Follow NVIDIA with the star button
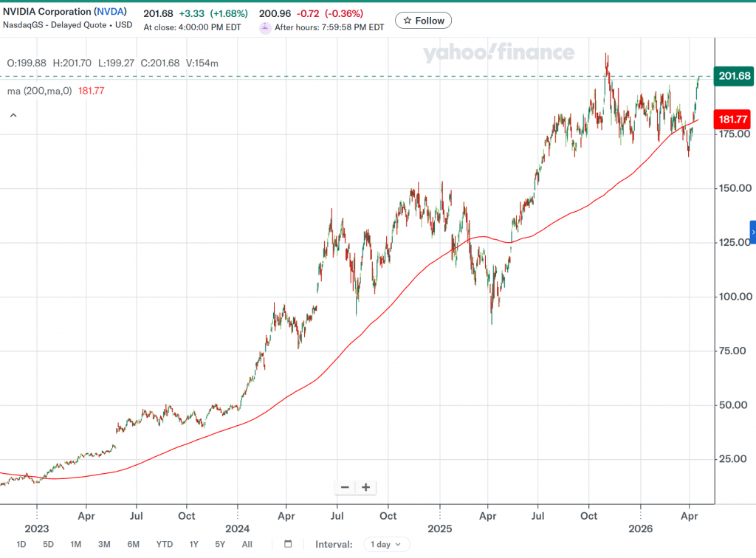Screen dimensions: 756x558 [x=423, y=21]
